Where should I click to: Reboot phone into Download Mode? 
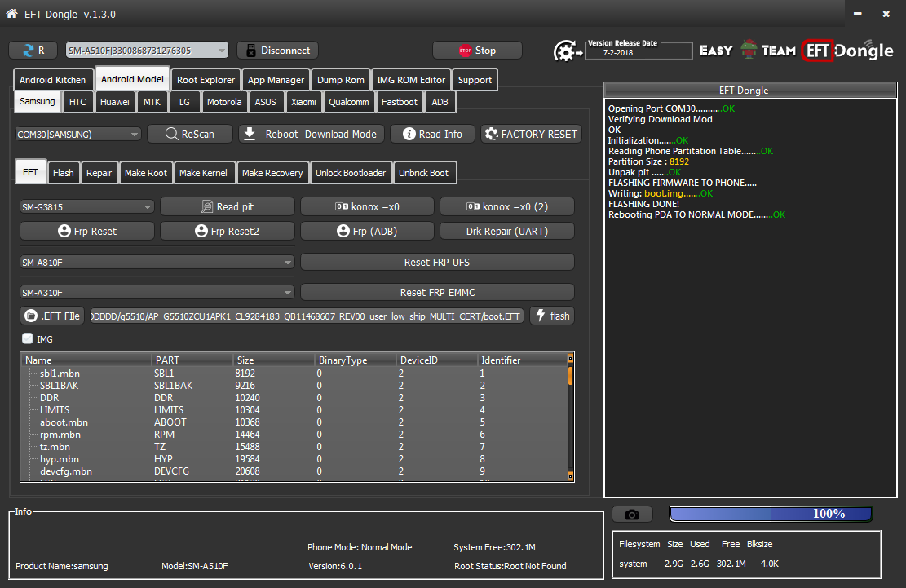[x=311, y=134]
